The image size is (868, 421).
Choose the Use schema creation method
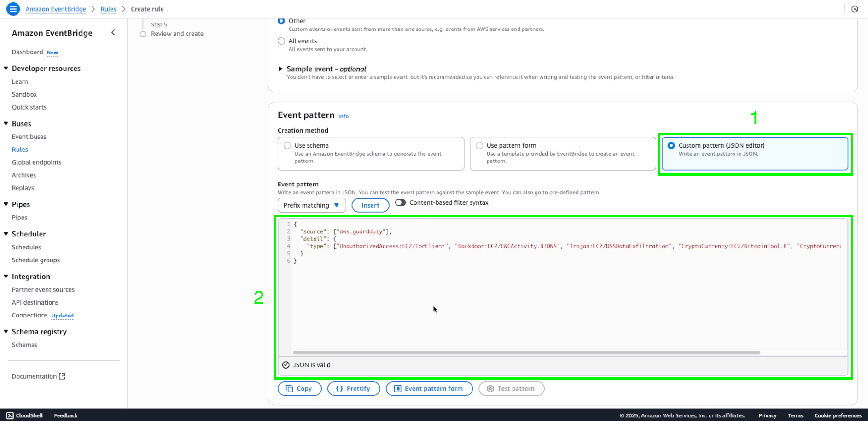coord(371,153)
